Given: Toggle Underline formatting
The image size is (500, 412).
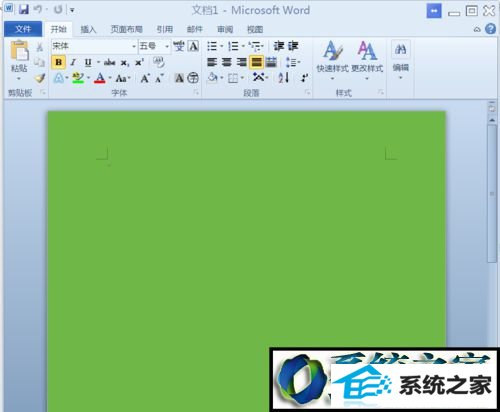Looking at the screenshot, I should tap(88, 62).
